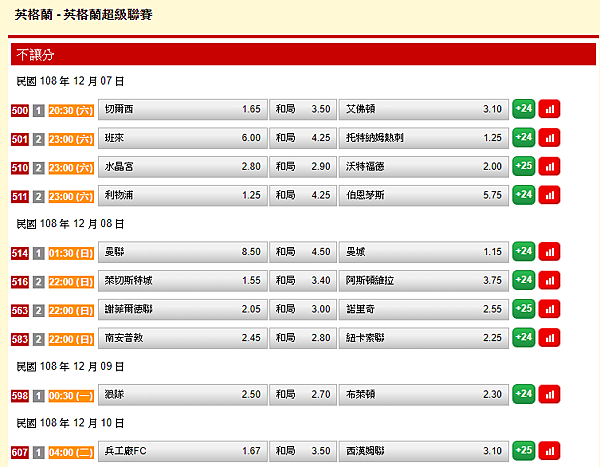This screenshot has width=600, height=467.
Task: Choose draw 4.50 for match 514
Action: (303, 252)
